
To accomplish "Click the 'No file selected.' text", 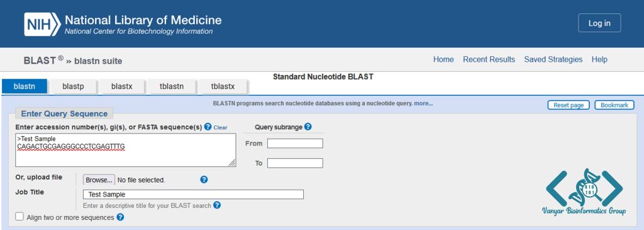I will pos(142,180).
